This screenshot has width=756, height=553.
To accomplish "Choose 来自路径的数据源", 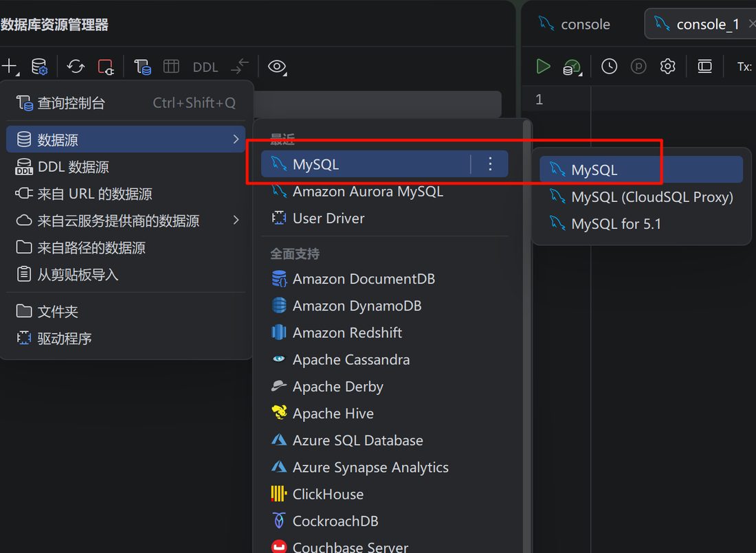I will [x=126, y=248].
